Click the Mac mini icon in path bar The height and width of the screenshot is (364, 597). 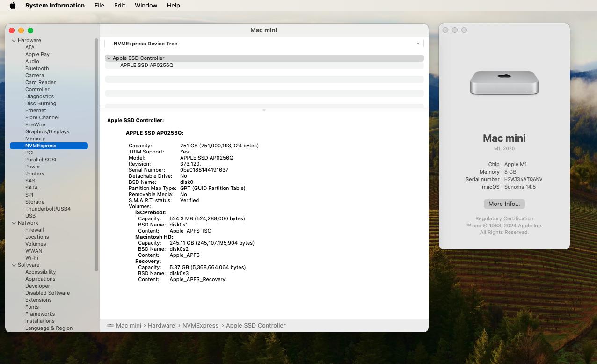(x=110, y=326)
